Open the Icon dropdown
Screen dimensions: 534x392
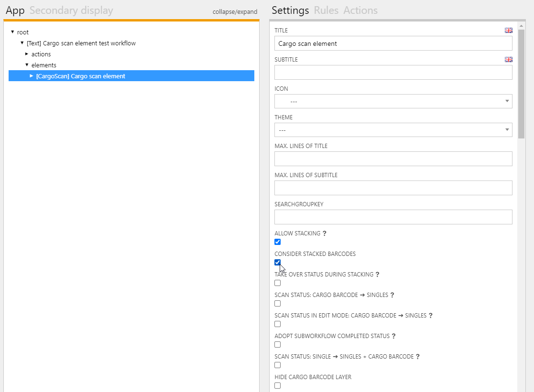point(393,101)
